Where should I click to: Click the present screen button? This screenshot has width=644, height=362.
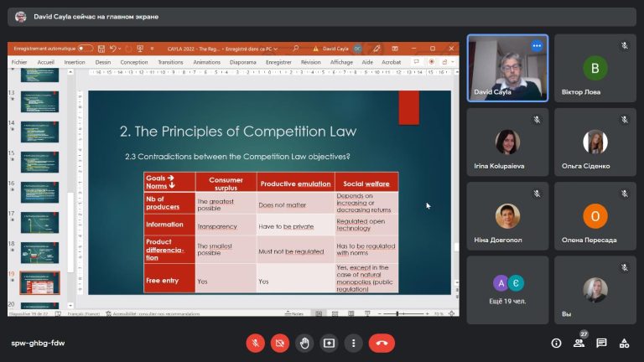tap(329, 343)
